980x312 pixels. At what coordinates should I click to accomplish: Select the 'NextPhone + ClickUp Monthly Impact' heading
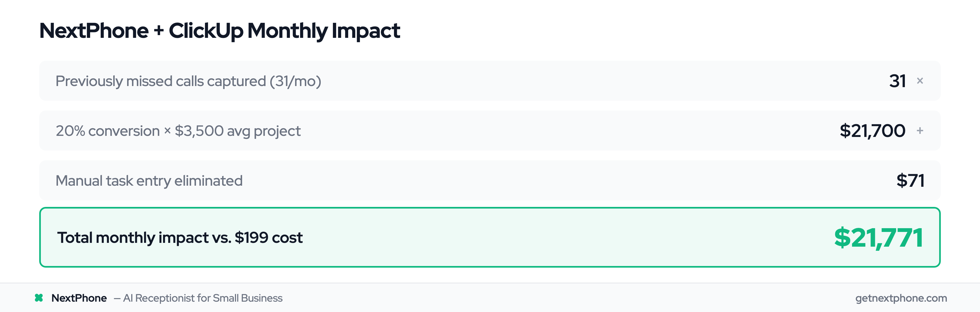pyautogui.click(x=219, y=30)
